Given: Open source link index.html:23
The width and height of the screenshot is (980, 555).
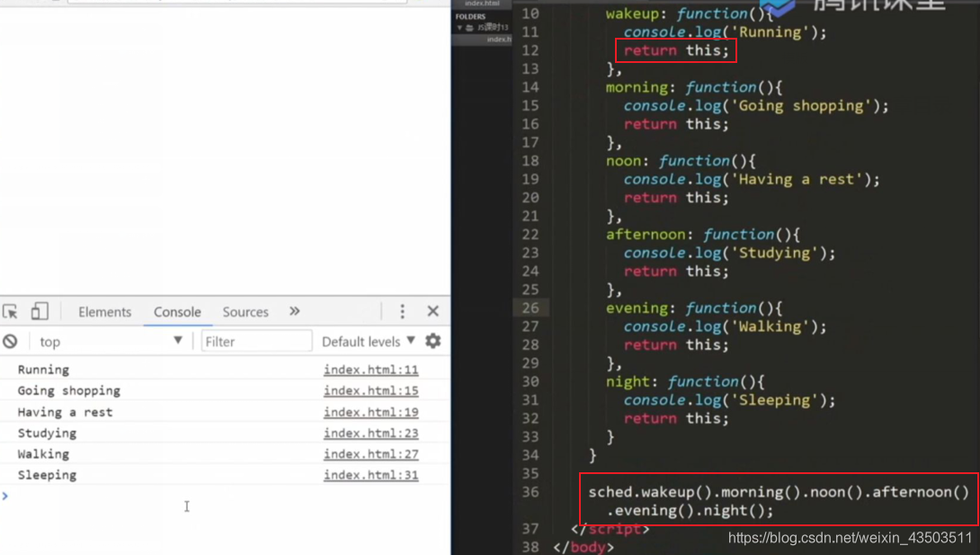Looking at the screenshot, I should (370, 434).
